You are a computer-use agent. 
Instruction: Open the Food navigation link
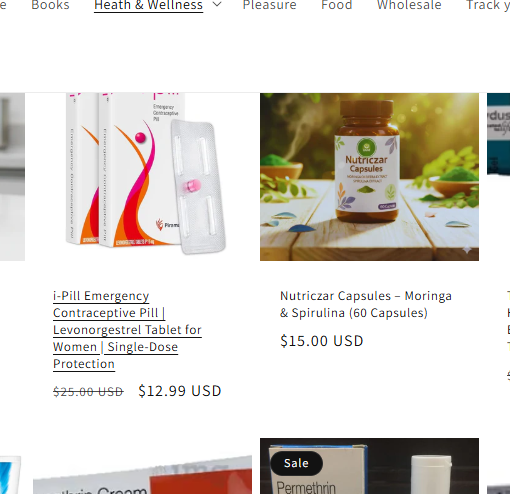point(337,5)
